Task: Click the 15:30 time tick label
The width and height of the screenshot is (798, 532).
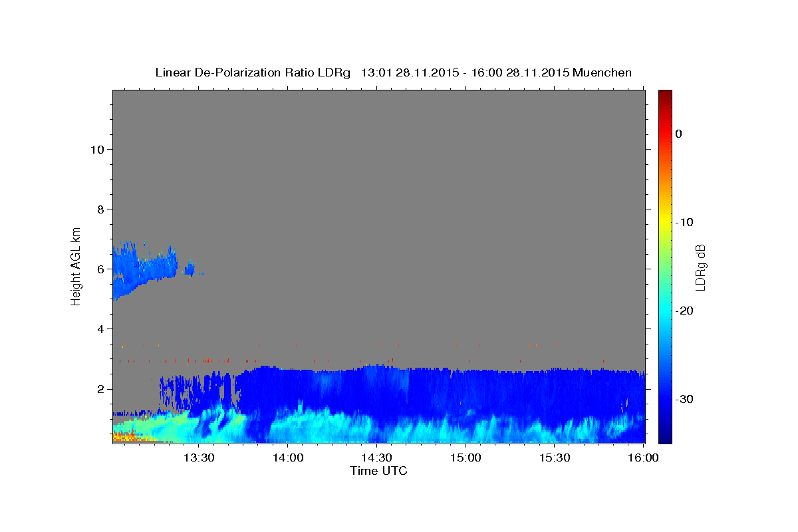Action: click(555, 458)
